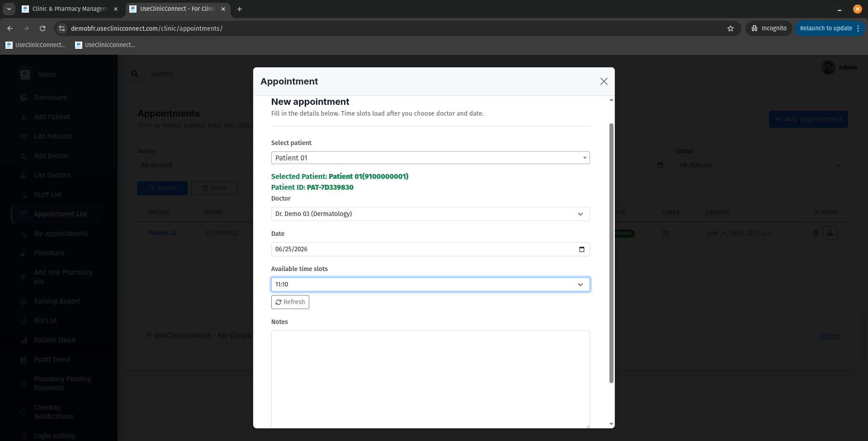Click the footer Home link
868x441 pixels.
pos(829,335)
